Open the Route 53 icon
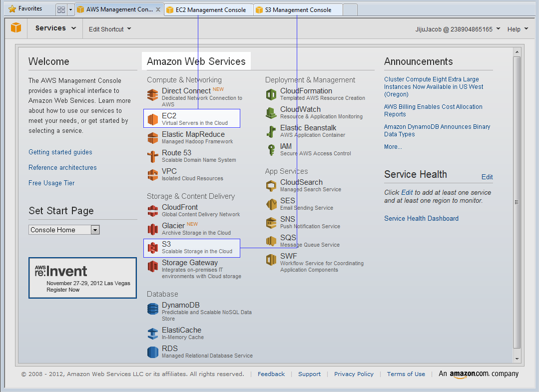Viewport: 539px width, 392px height. pos(153,156)
